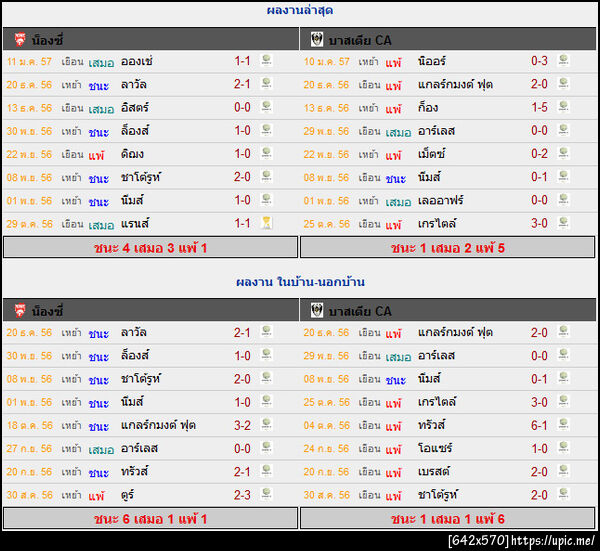Screen dimensions: 600x551
Task: Click น็องซี่ team logo under ผลงานล่าสุด header
Action: [x=20, y=39]
